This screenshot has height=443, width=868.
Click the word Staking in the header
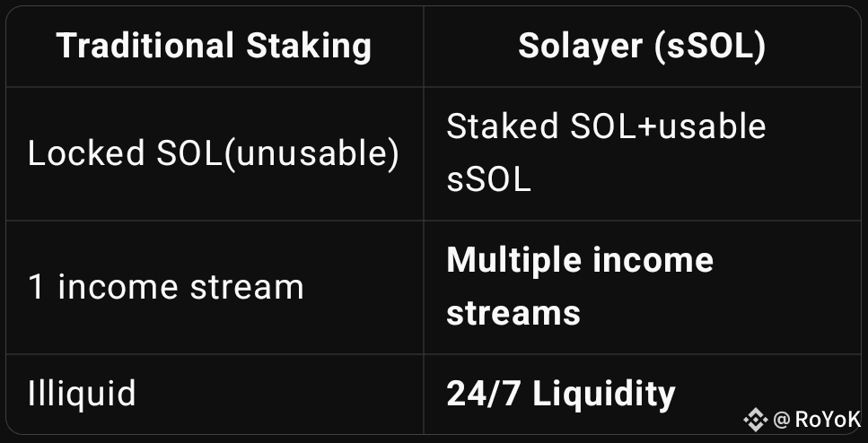(309, 47)
